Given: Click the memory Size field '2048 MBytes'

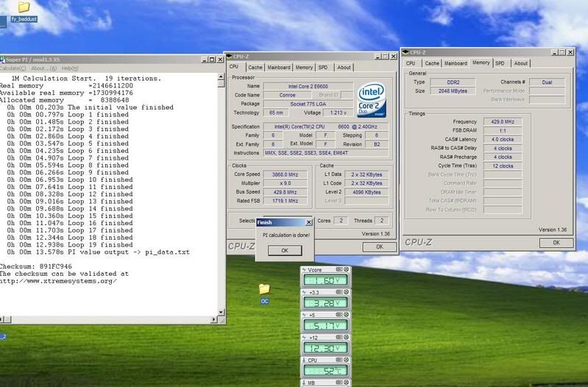Looking at the screenshot, I should 453,90.
